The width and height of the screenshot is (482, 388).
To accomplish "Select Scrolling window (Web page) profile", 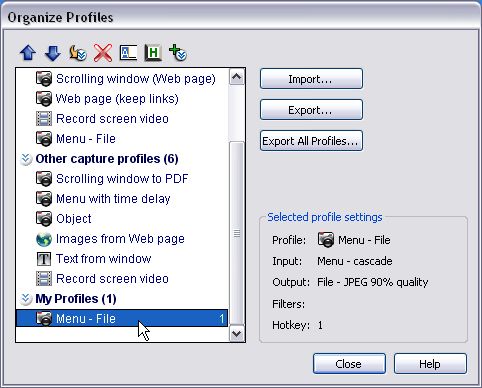I will 136,79.
